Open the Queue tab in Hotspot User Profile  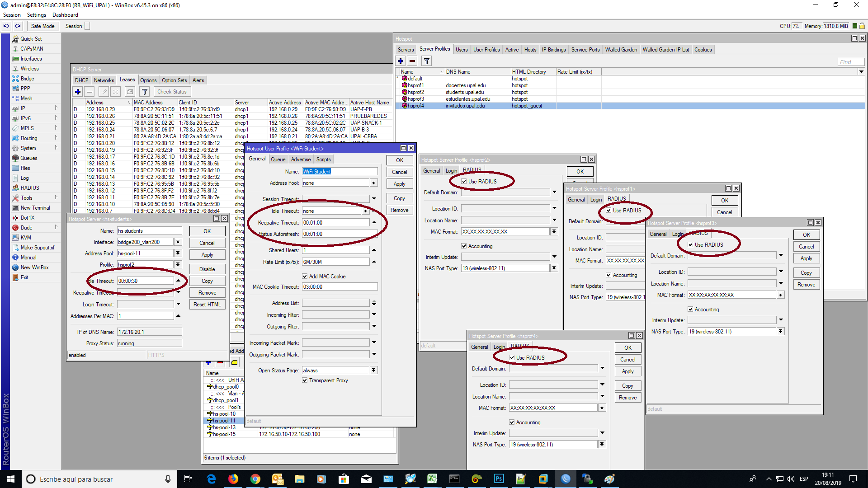[278, 159]
